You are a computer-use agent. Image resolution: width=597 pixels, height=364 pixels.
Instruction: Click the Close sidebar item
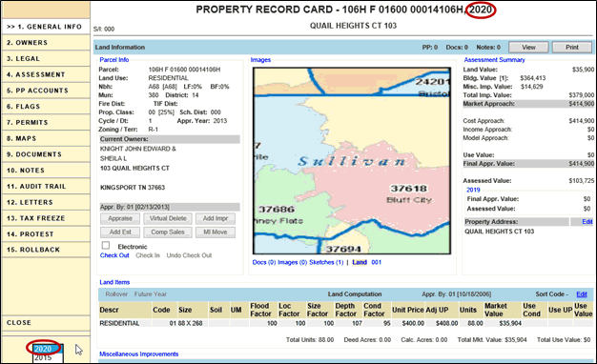(46, 322)
